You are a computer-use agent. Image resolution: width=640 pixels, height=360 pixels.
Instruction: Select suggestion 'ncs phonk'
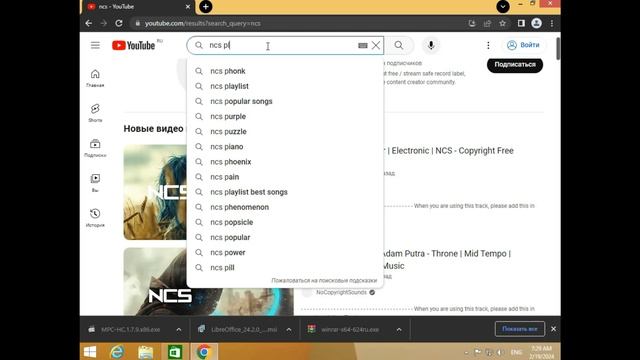[285, 71]
